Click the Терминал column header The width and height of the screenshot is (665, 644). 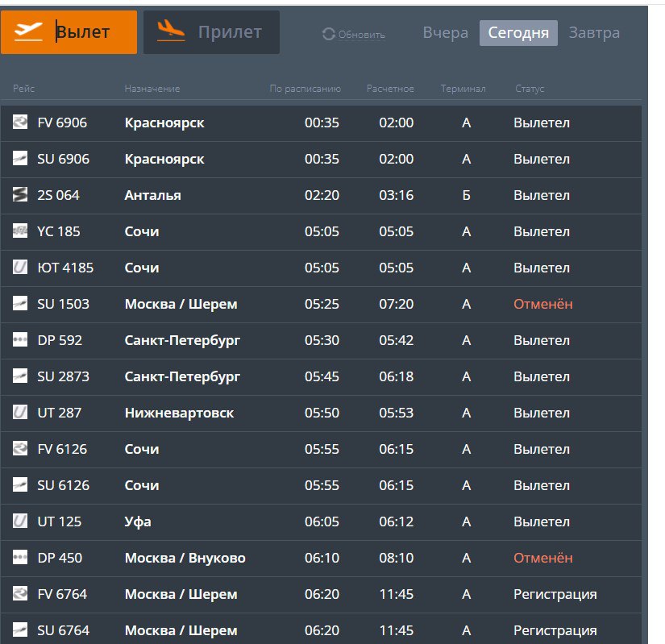[463, 89]
